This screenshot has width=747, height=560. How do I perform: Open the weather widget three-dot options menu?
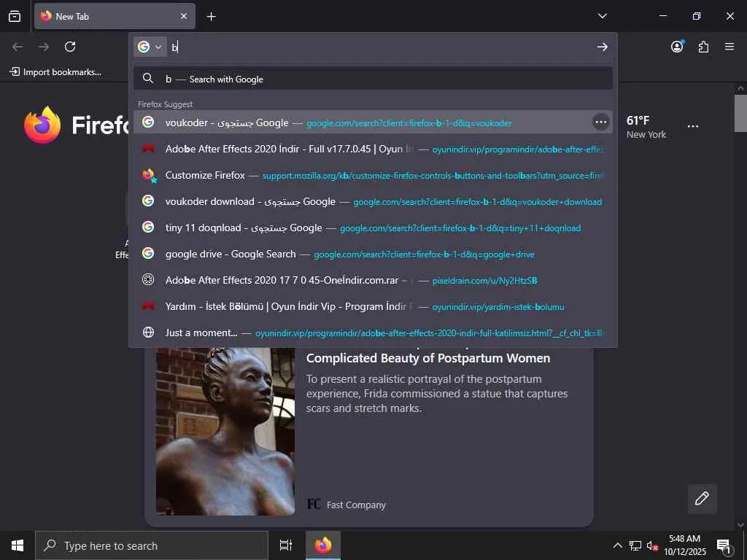(x=693, y=126)
